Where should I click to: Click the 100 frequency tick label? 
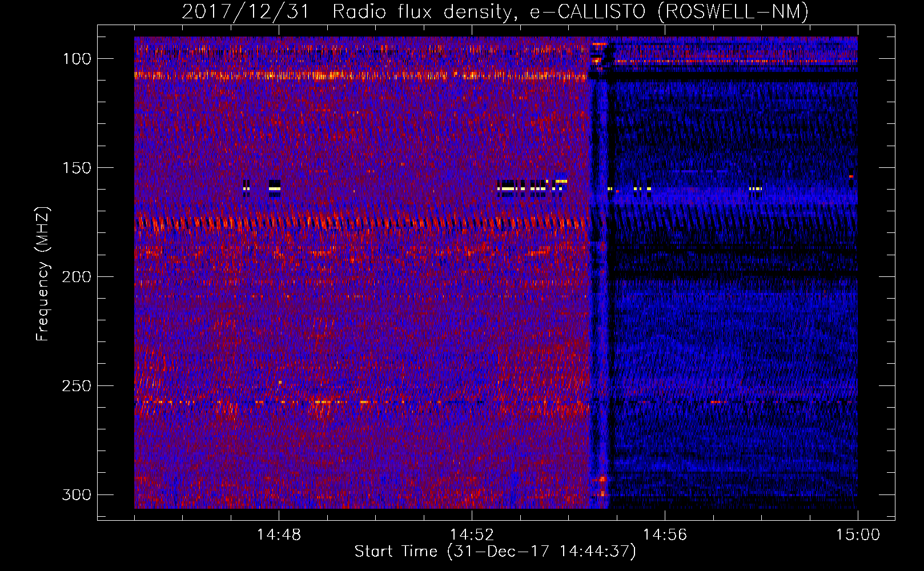77,59
